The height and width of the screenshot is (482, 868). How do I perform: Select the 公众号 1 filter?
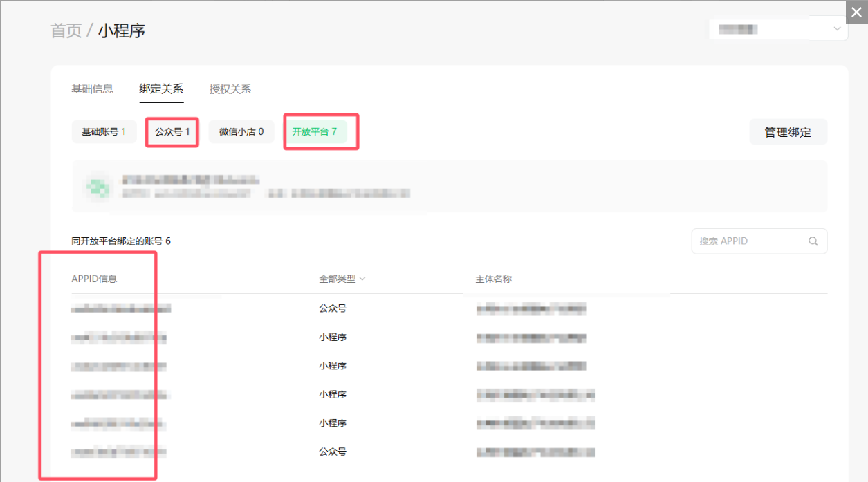[x=172, y=131]
